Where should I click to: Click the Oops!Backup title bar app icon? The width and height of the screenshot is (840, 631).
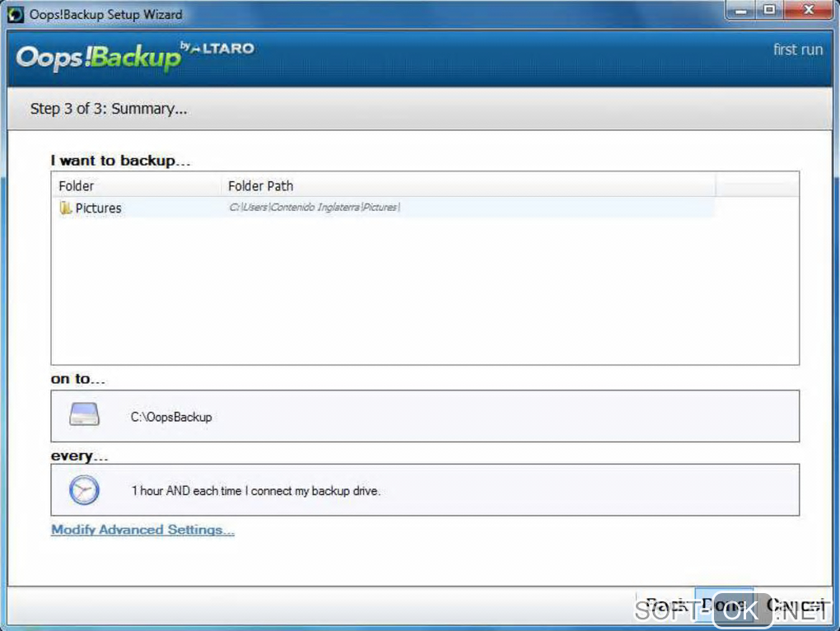pyautogui.click(x=16, y=15)
